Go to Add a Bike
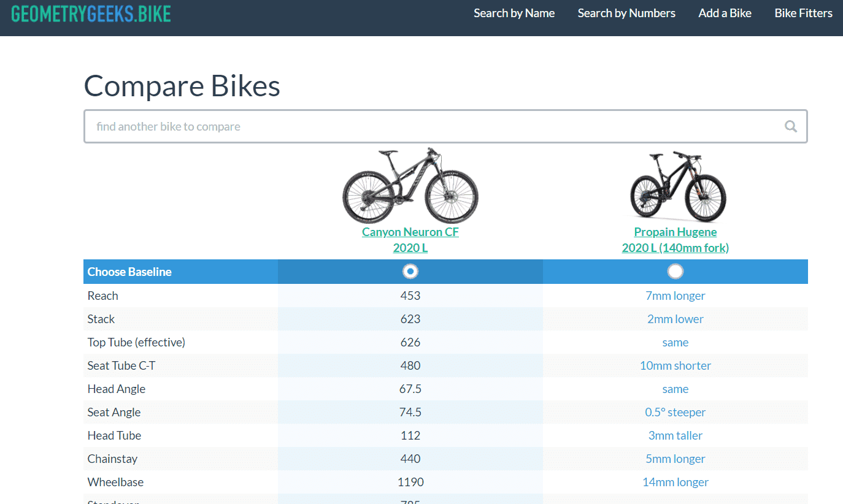The width and height of the screenshot is (843, 504). pos(725,13)
